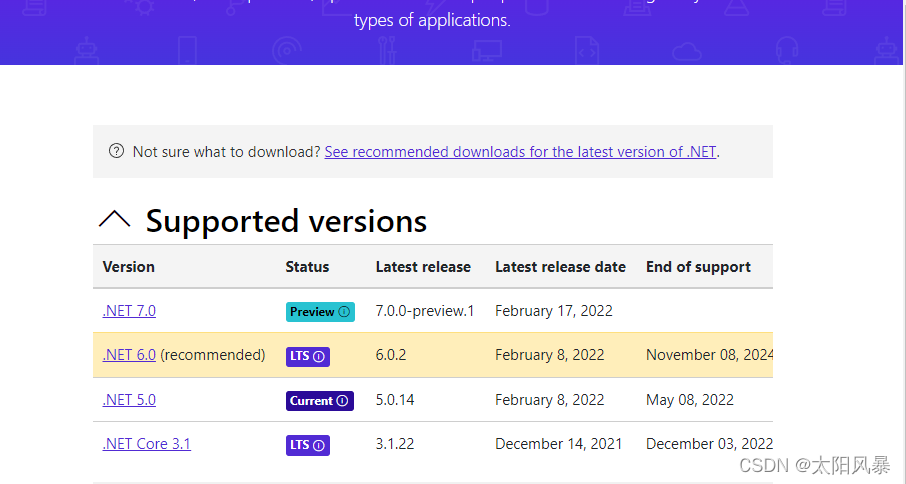Open the .NET 5.0 download link
The image size is (906, 484).
point(129,400)
